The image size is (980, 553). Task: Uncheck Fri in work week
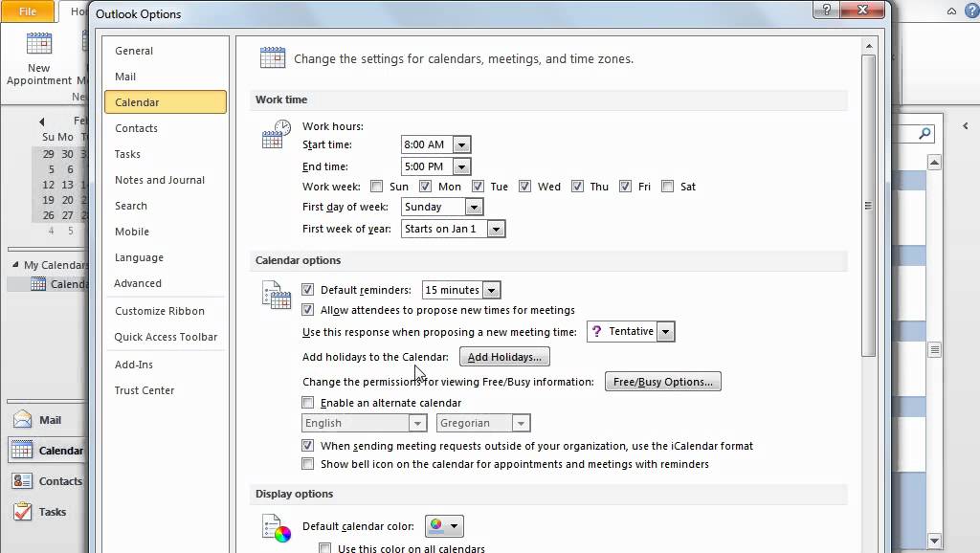[625, 187]
